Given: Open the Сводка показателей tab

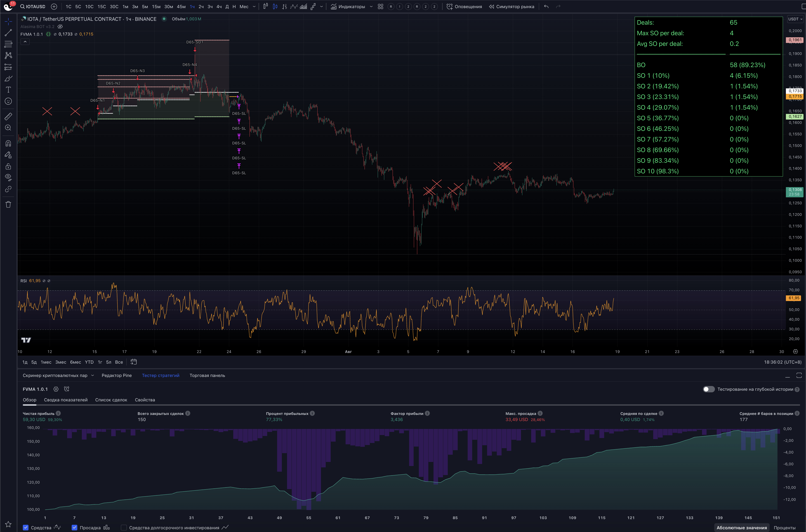Looking at the screenshot, I should (x=66, y=400).
